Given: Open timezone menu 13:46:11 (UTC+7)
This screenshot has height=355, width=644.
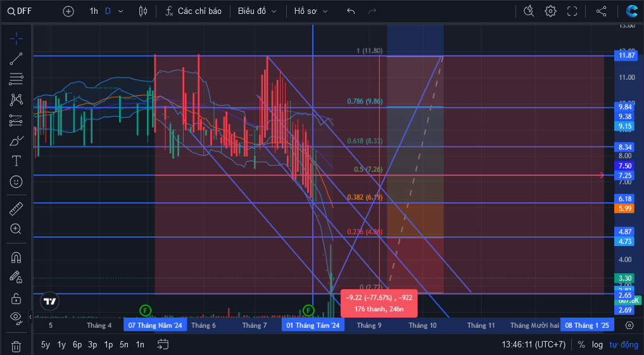Looking at the screenshot, I should 534,345.
